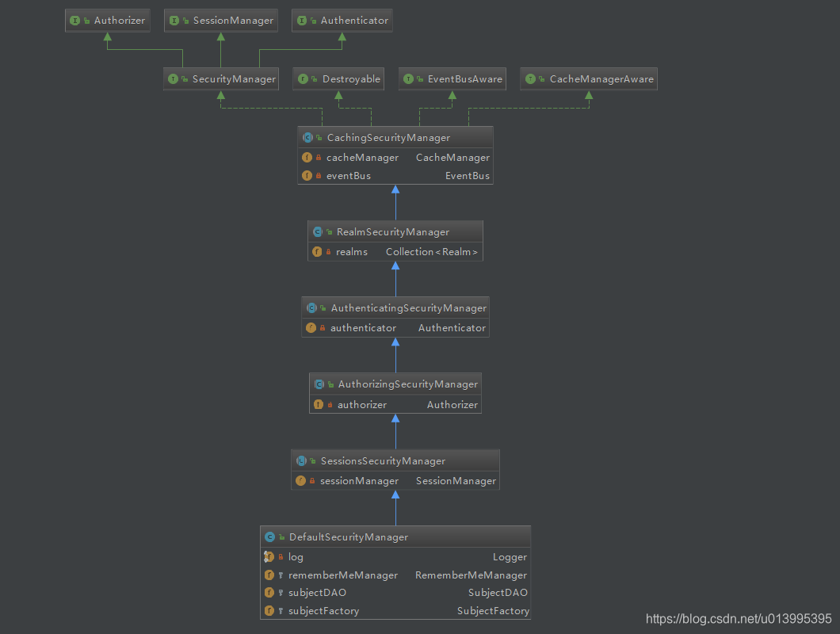
Task: Click the interface icon on CacheManagerAware
Action: click(x=529, y=78)
